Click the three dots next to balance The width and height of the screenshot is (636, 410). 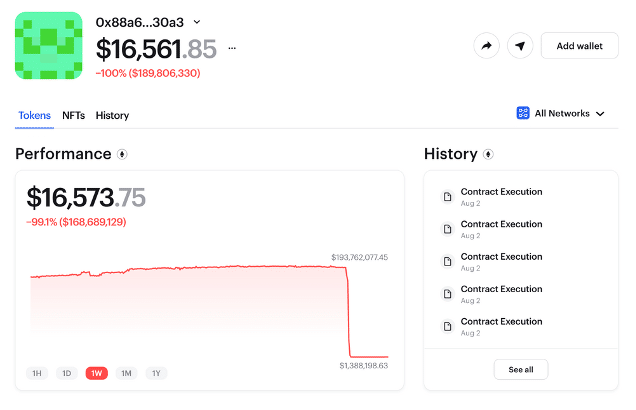coord(232,47)
